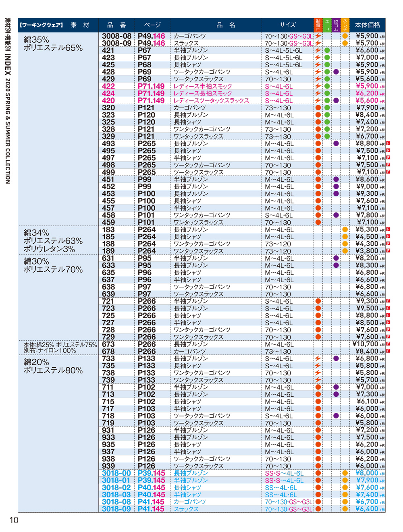The image size is (403, 532).
Task: Click the orange dot in row 3018-08
Action: 345,502
